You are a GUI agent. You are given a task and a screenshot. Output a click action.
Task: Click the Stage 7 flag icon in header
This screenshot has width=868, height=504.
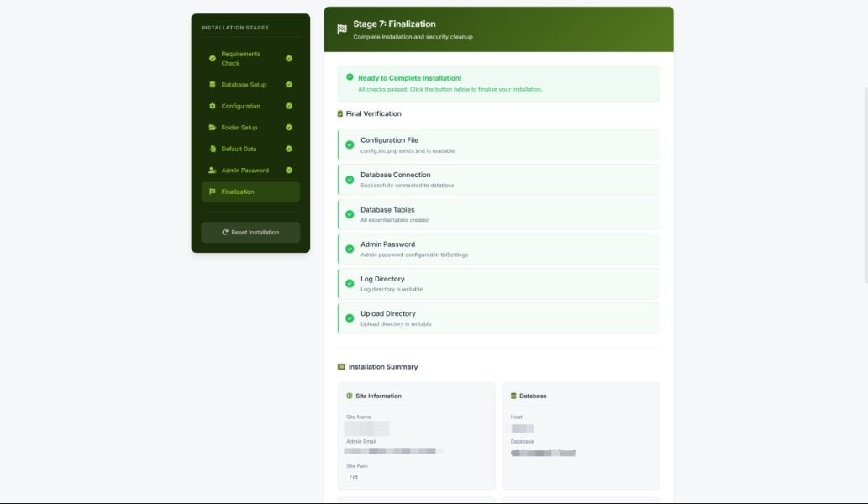(x=342, y=29)
